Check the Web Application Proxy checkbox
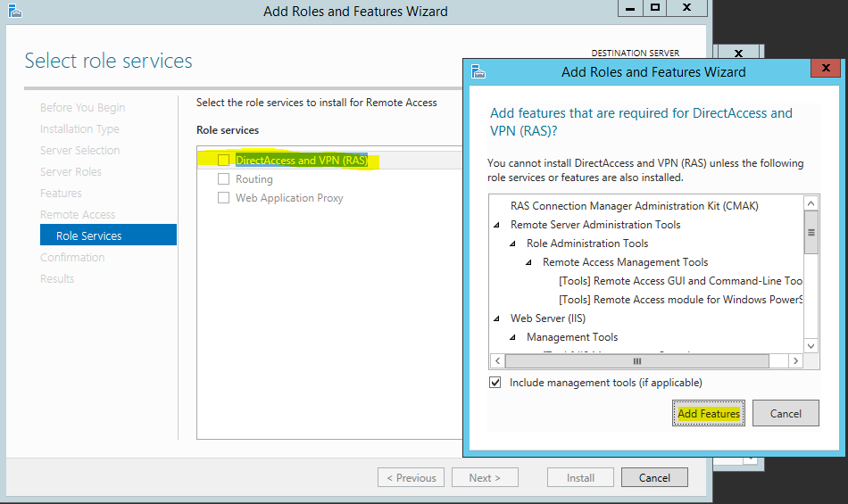The image size is (848, 504). [x=223, y=198]
